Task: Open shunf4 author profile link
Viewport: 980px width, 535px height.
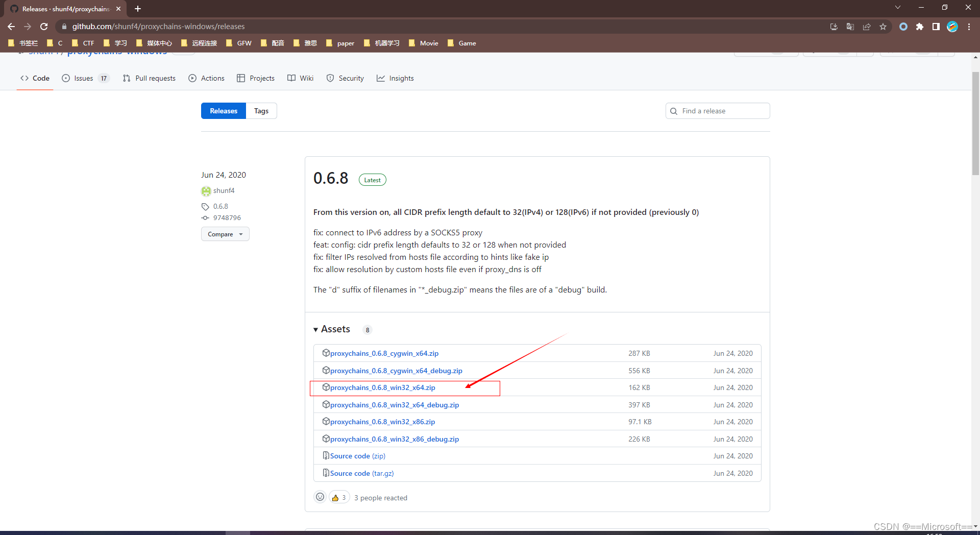Action: click(x=224, y=190)
